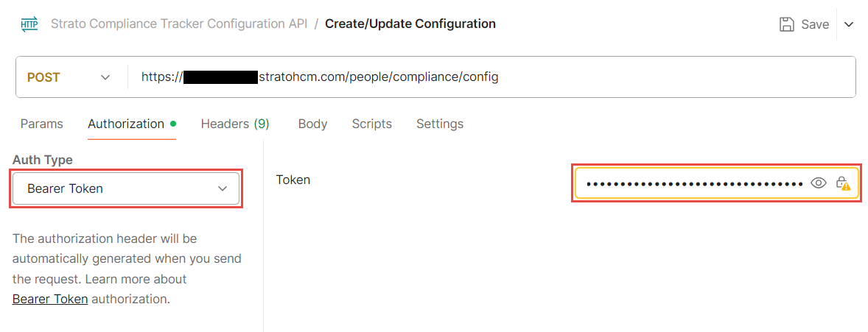Open the Save options chevron dropdown
This screenshot has width=868, height=332.
[x=849, y=24]
